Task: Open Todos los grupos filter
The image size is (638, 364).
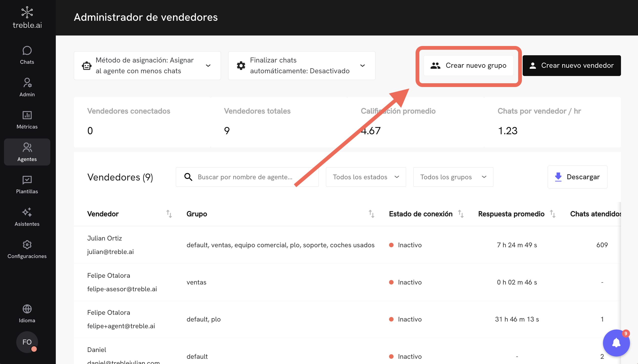Action: 453,177
